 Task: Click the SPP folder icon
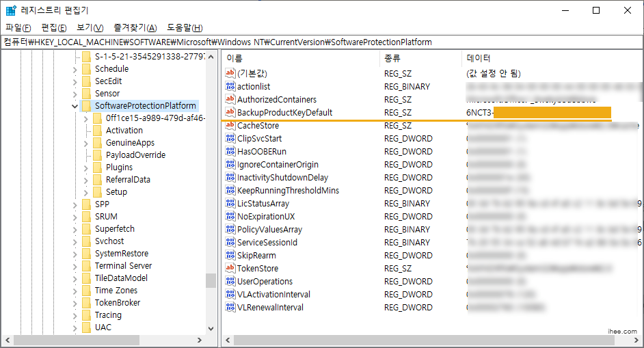point(86,204)
